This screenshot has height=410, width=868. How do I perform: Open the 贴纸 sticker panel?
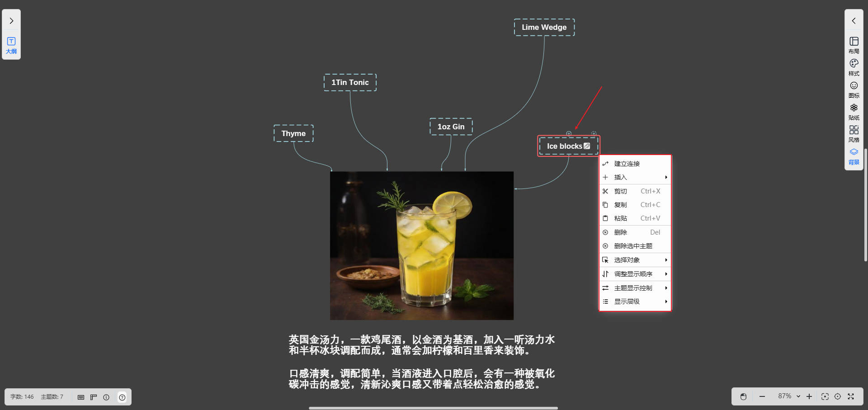(x=854, y=112)
